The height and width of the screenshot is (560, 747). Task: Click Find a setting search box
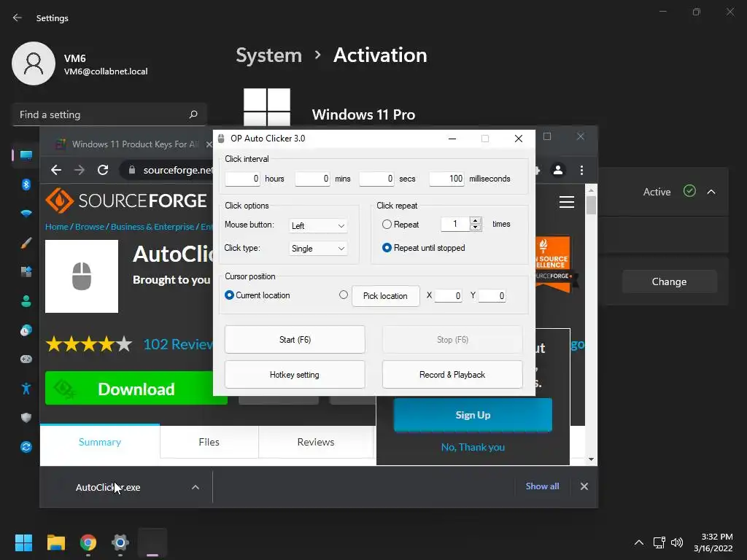pyautogui.click(x=109, y=114)
